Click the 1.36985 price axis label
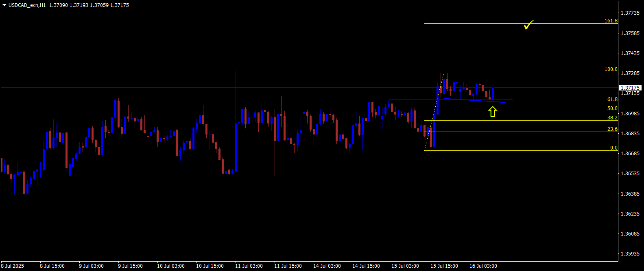Image resolution: width=644 pixels, height=271 pixels. 630,113
